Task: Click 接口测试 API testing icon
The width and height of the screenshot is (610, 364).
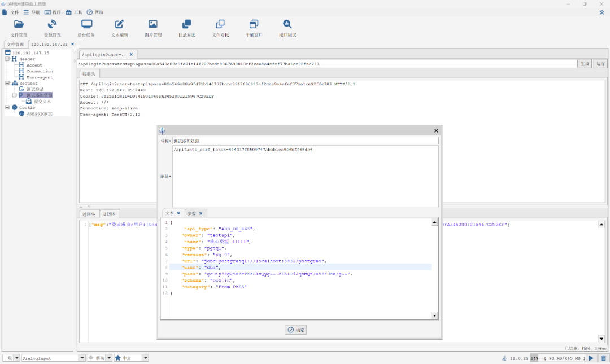Action: coord(287,24)
